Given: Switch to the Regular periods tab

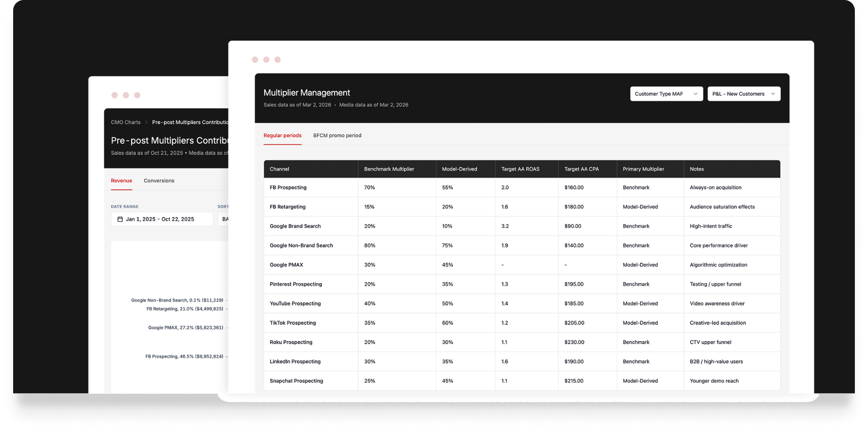Looking at the screenshot, I should point(282,135).
